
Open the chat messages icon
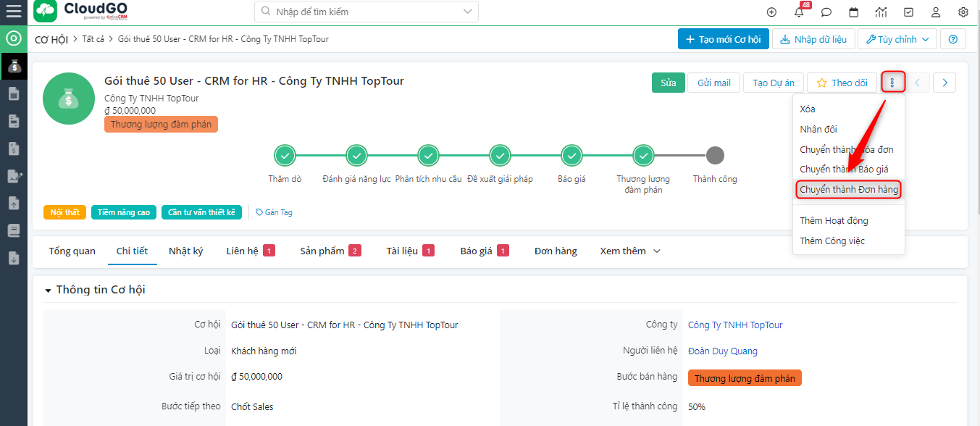pos(826,12)
